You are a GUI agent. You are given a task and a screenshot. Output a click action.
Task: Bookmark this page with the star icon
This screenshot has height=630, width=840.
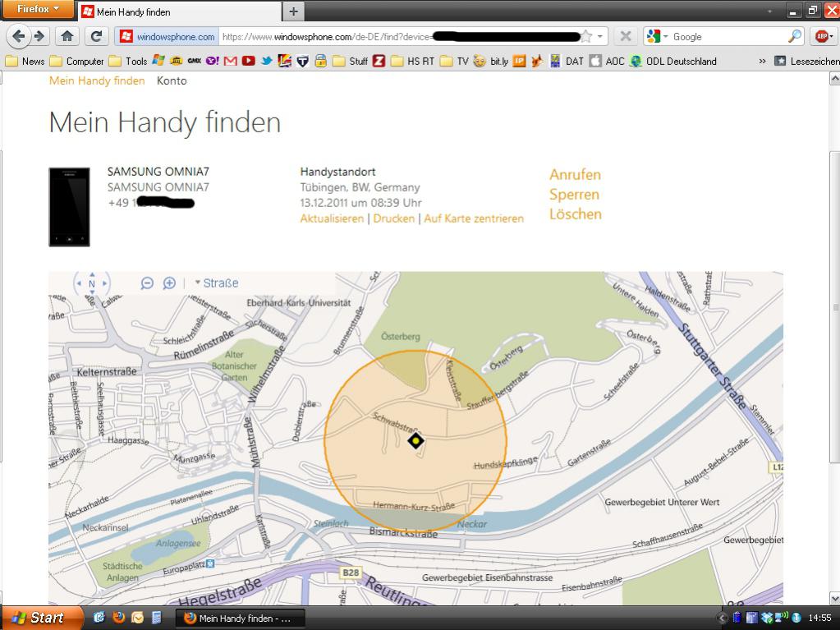(x=586, y=36)
